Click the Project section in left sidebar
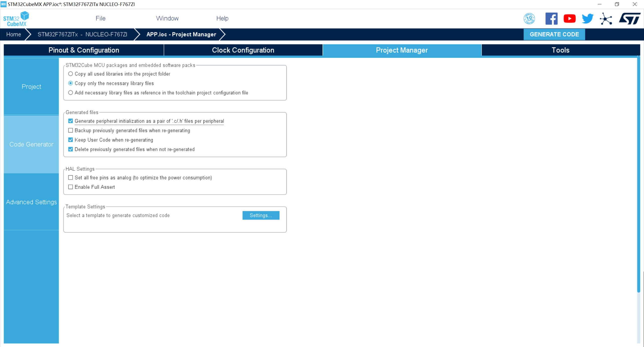Screen dimensions: 644x347 click(32, 87)
